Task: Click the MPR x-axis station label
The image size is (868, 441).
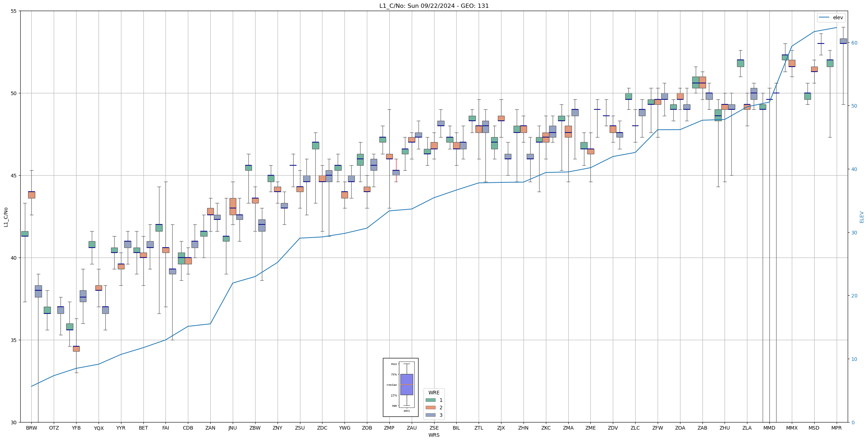Action: (x=836, y=428)
